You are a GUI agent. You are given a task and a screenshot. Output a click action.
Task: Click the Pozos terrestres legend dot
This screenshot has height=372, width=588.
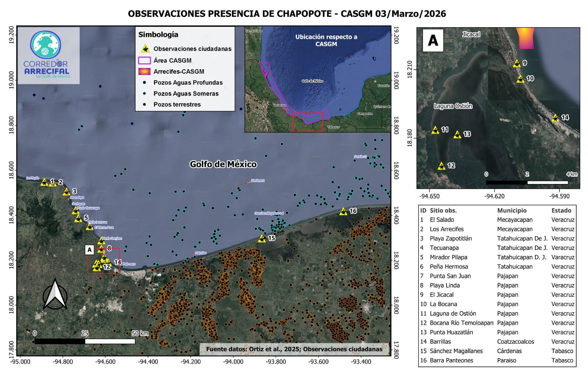[x=145, y=104]
